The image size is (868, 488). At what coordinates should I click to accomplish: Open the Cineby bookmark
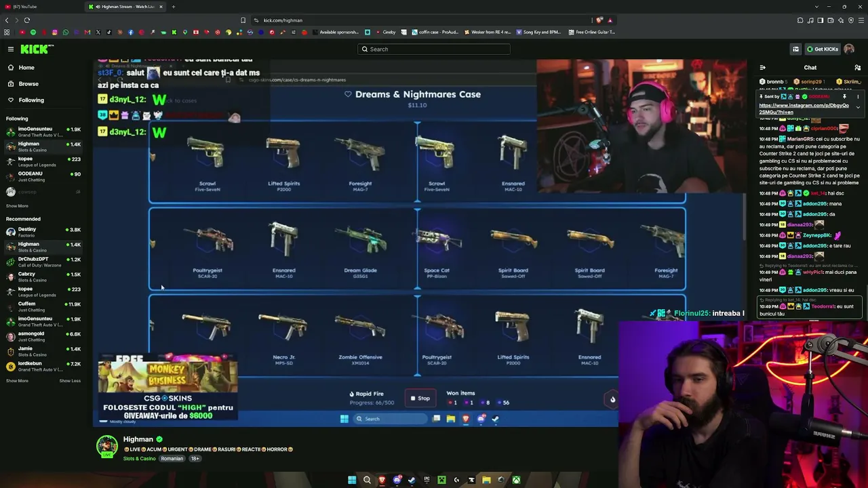click(x=385, y=32)
